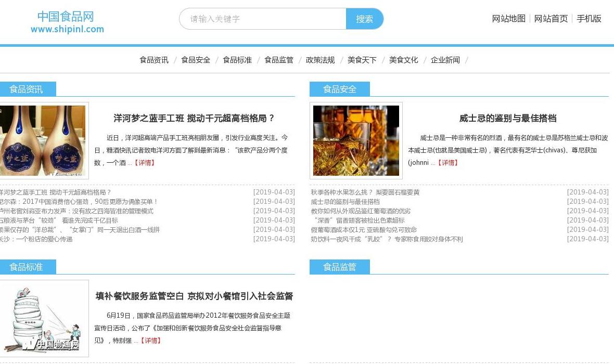
Task: Open headline 洋河梦之蓝手工班 搅动千元超高档格局？
Action: click(194, 118)
